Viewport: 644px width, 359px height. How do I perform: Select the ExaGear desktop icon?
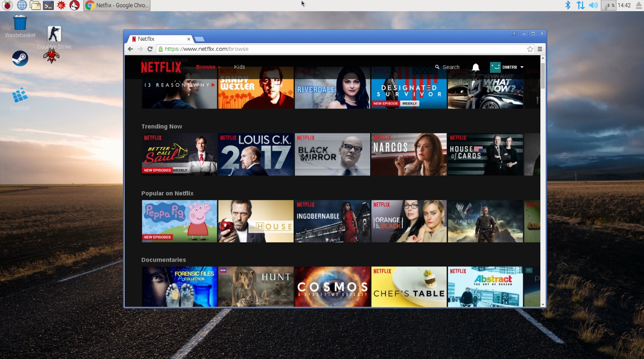(x=20, y=99)
